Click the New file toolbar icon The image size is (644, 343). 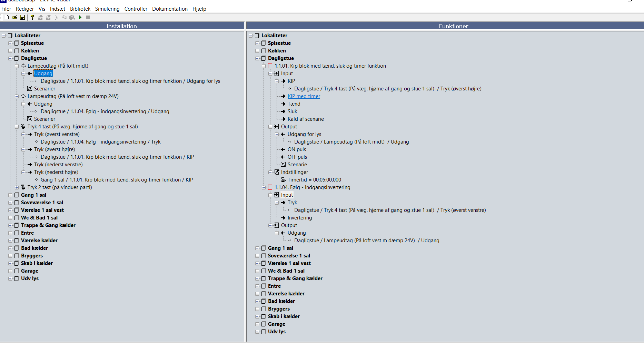point(7,17)
